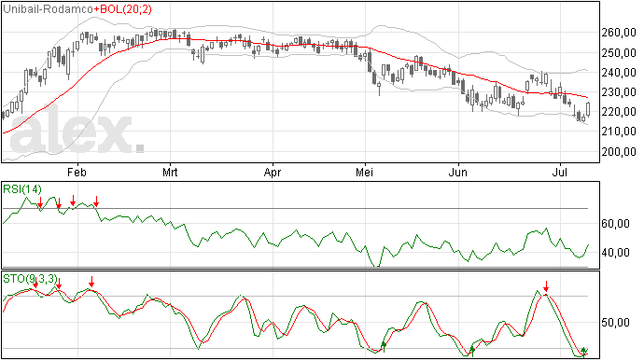Screen dimensions: 644x361
Task: Click the green buy arrow in July on stochastic
Action: [x=583, y=352]
